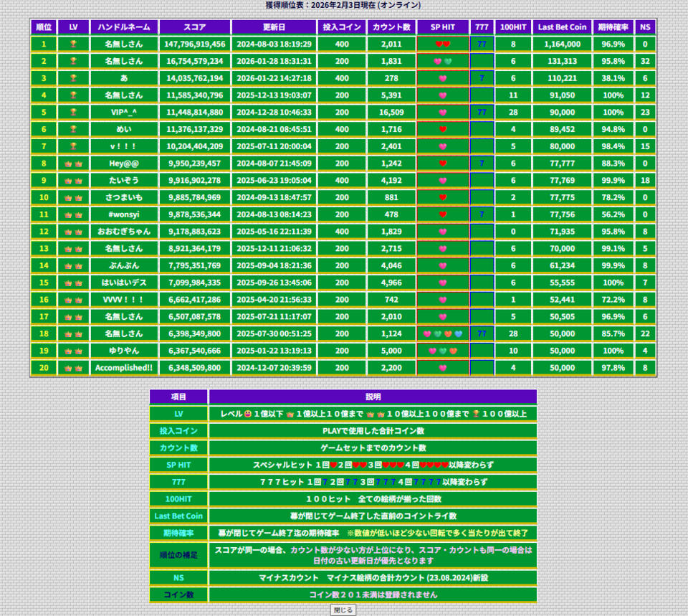Click the smiley face icon in LV legend
688x616 pixels.
tap(248, 414)
